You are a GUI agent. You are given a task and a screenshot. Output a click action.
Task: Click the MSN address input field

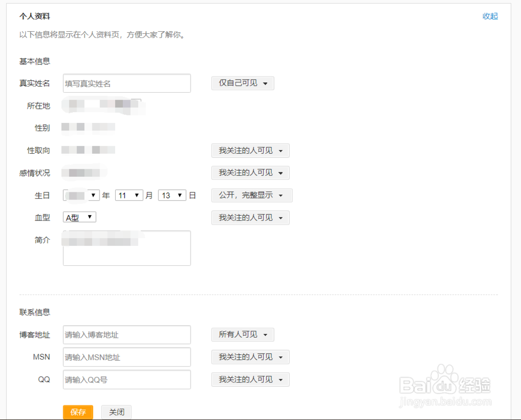127,357
